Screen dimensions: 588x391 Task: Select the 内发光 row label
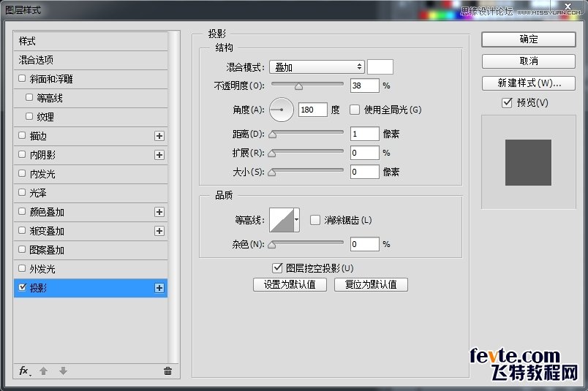click(42, 173)
